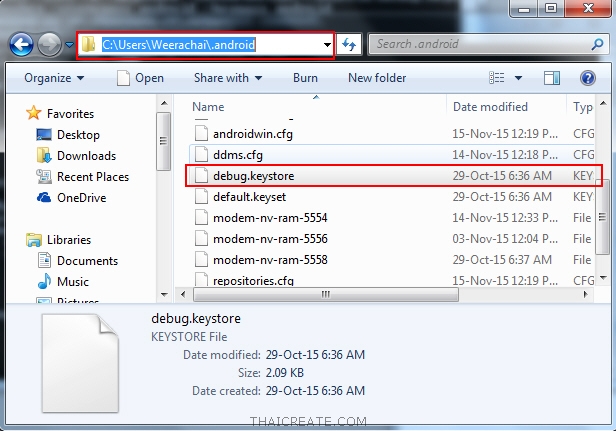The height and width of the screenshot is (431, 616).
Task: Select the repositories.cfg file
Action: click(x=253, y=281)
